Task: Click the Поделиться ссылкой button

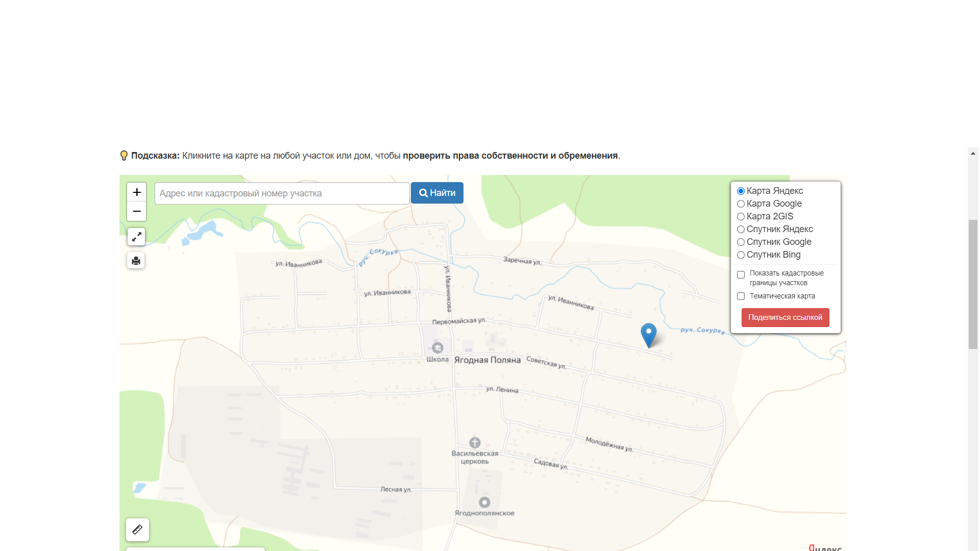Action: tap(785, 317)
